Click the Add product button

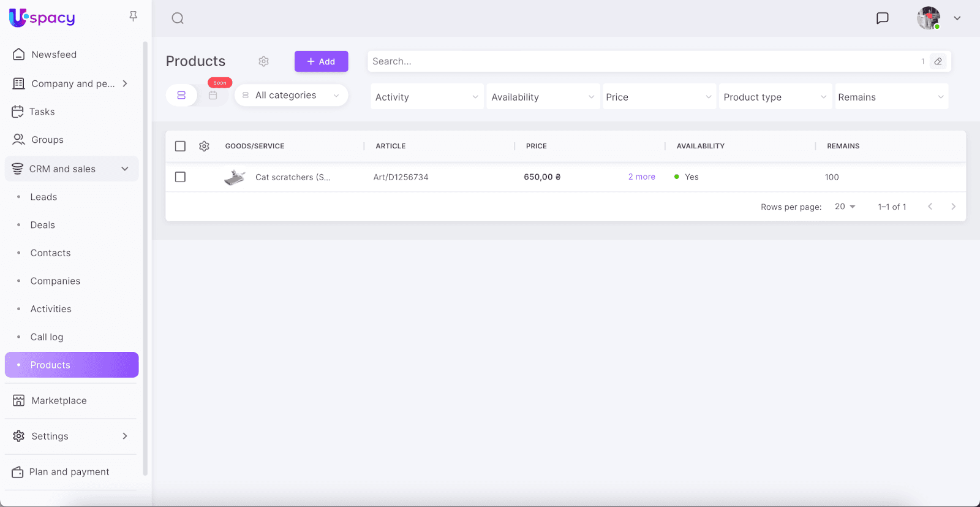[x=321, y=61]
